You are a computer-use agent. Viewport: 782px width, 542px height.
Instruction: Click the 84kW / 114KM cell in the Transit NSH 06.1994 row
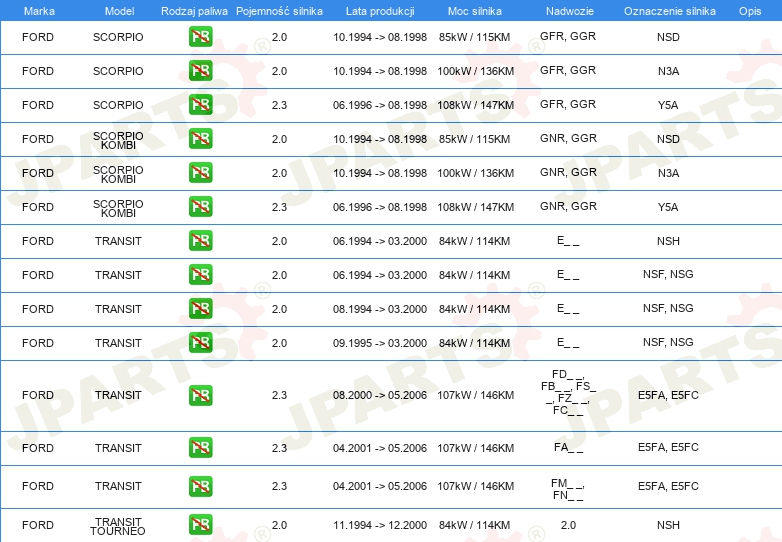click(x=475, y=241)
